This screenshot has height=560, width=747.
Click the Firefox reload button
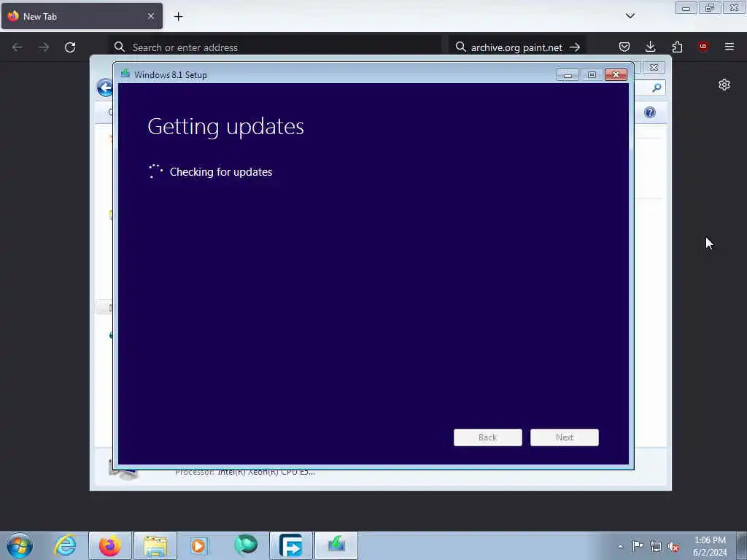[70, 47]
